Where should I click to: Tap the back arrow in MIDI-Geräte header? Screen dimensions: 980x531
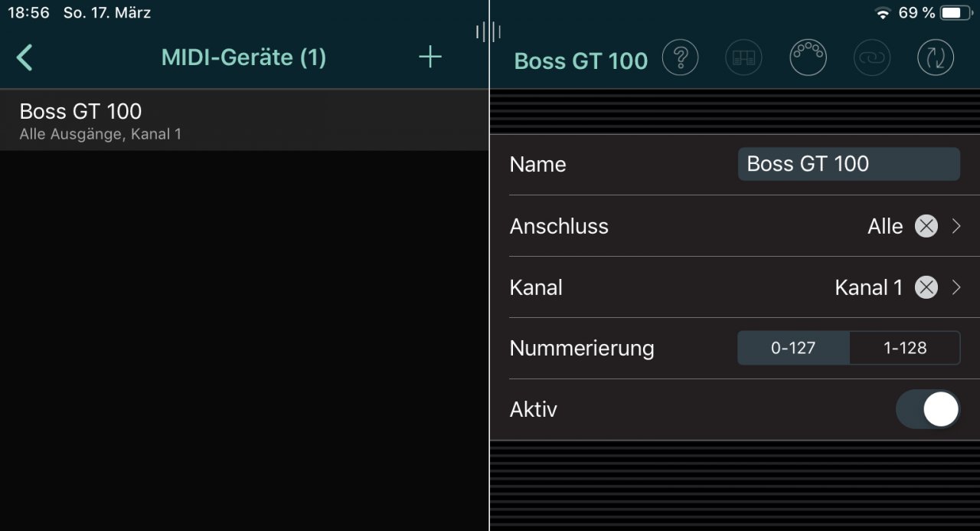point(24,57)
